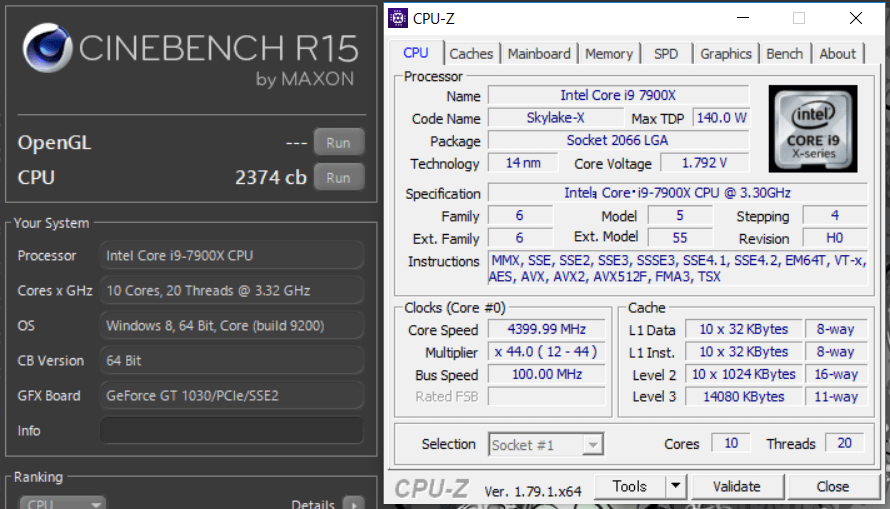The height and width of the screenshot is (509, 890).
Task: Click the Package value Socket 2066 LGA
Action: [618, 140]
